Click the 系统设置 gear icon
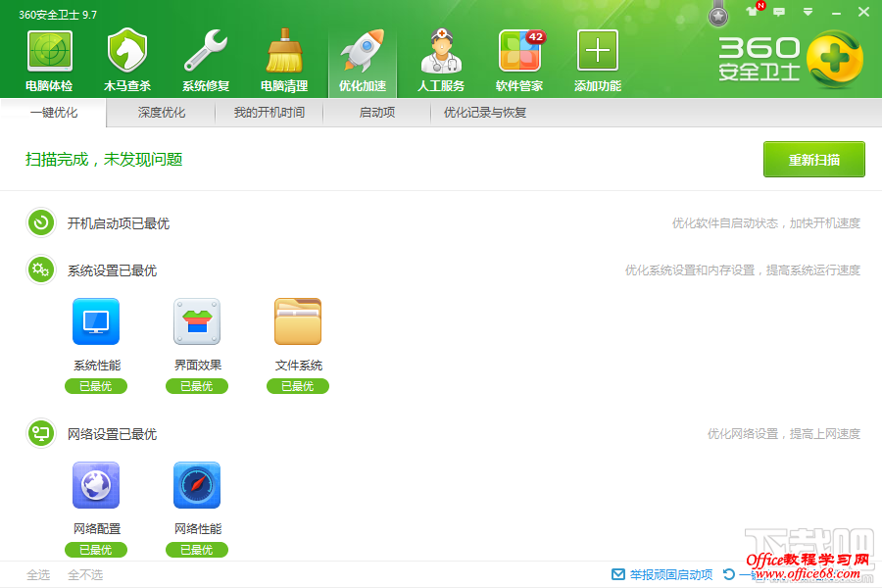Screen dimensions: 882x588 click(x=41, y=270)
